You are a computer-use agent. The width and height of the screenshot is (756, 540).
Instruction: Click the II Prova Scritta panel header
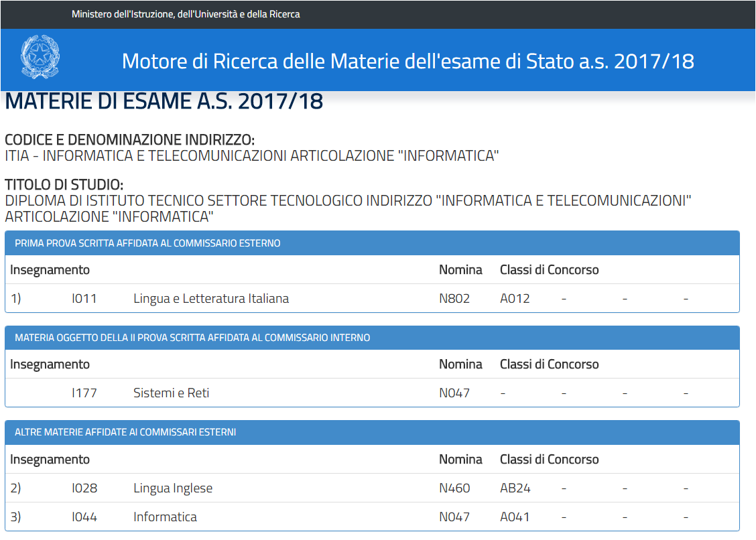[x=372, y=338]
